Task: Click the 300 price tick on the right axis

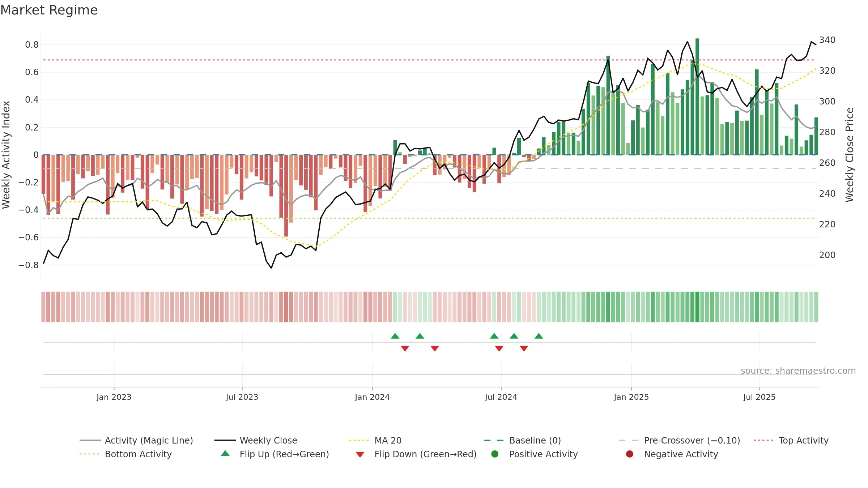Action: click(827, 101)
